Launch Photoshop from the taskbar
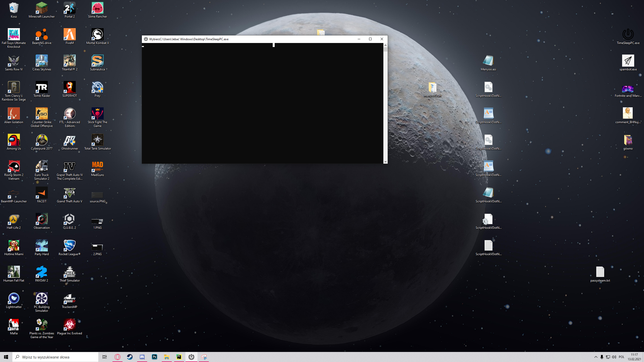 (154, 357)
